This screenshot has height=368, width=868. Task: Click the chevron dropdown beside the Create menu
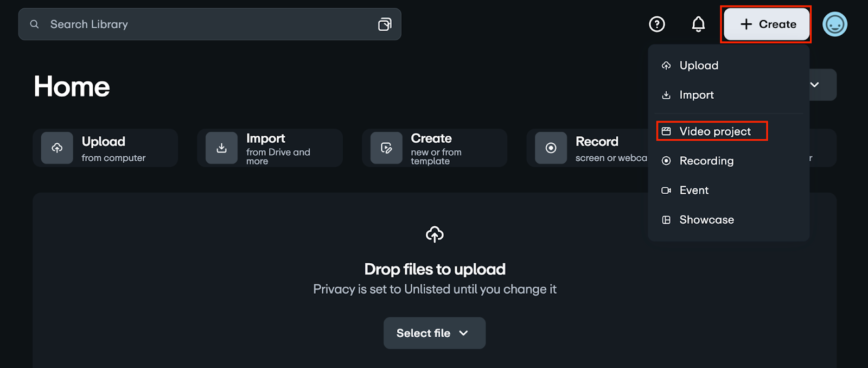coord(815,85)
